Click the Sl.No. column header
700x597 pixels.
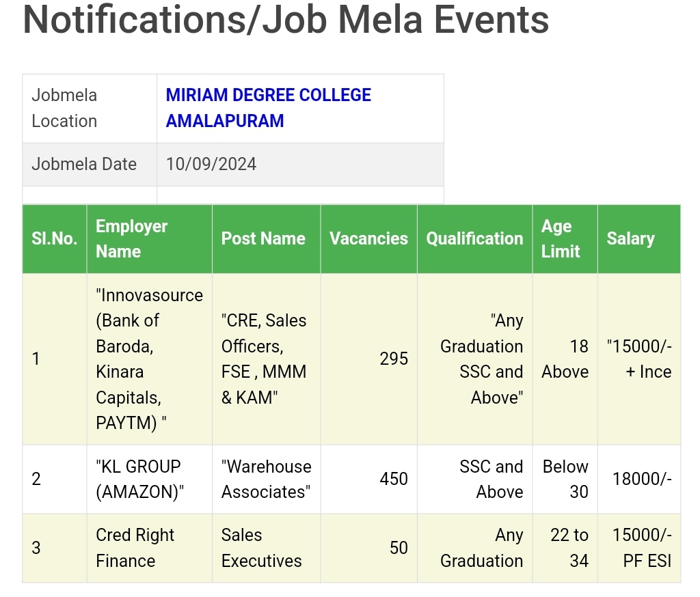click(x=55, y=238)
